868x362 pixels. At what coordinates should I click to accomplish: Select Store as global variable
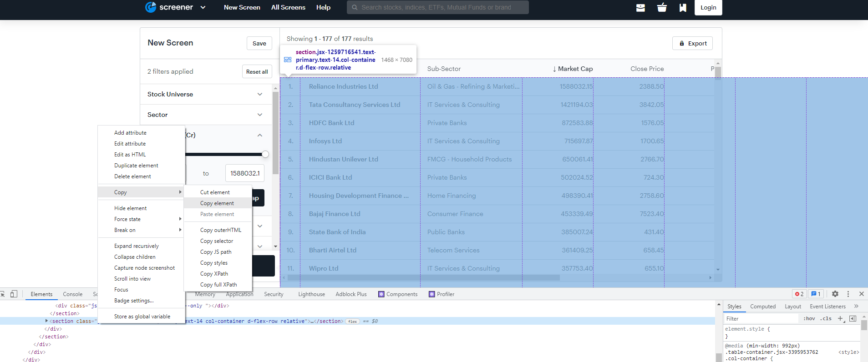click(x=142, y=317)
